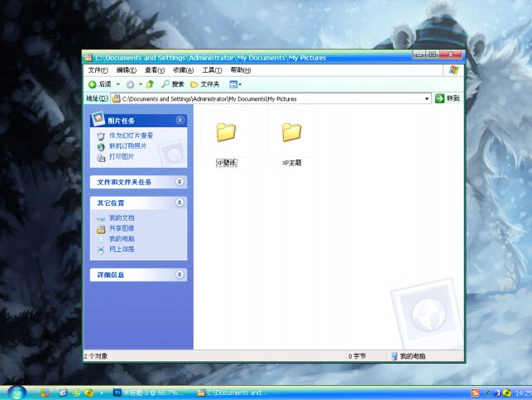Click the Forward arrow icon
This screenshot has width=532, height=400.
pyautogui.click(x=130, y=84)
